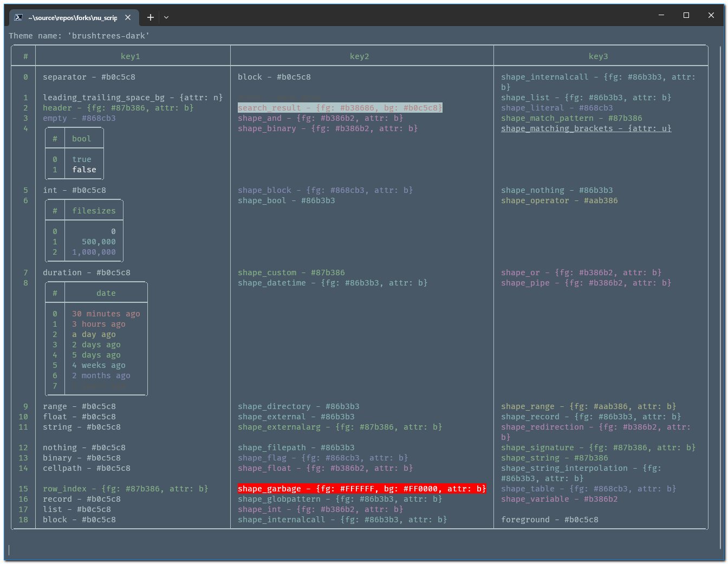Click the highlighted search_result line
The height and width of the screenshot is (564, 728).
click(x=340, y=108)
